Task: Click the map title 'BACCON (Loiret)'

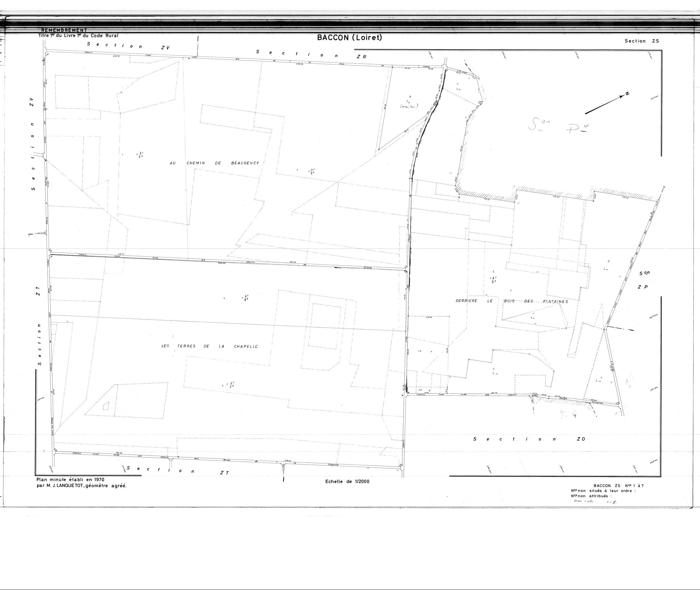Action: coord(349,38)
